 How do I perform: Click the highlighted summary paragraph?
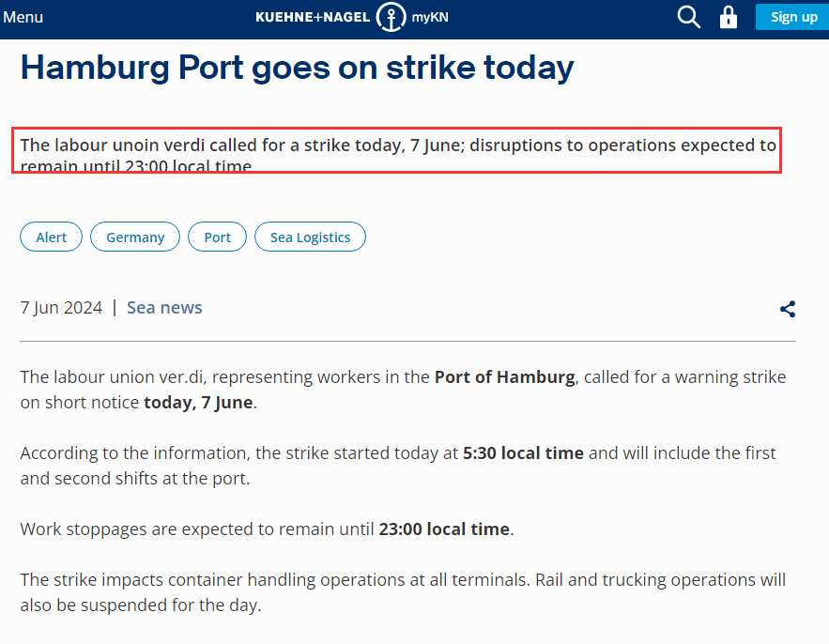tap(396, 150)
